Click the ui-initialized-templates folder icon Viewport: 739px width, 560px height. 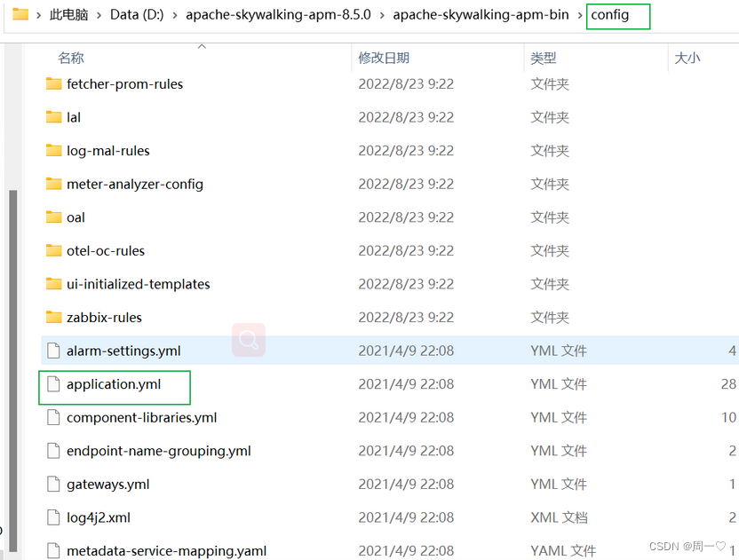53,284
